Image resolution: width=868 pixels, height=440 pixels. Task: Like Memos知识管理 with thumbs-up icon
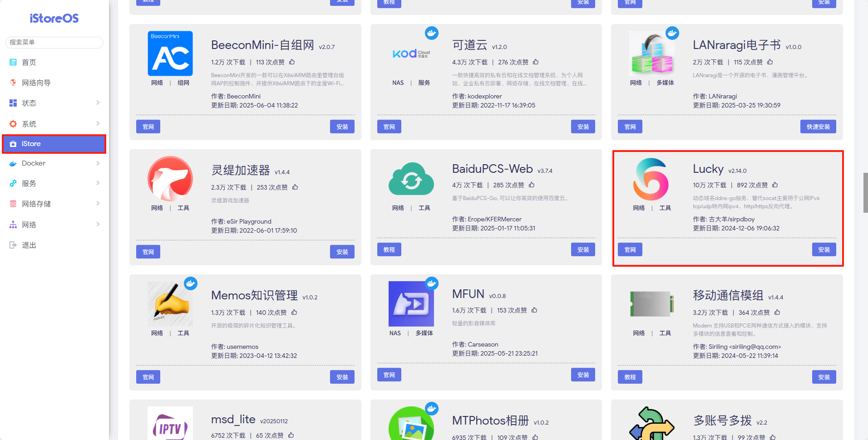(x=294, y=312)
